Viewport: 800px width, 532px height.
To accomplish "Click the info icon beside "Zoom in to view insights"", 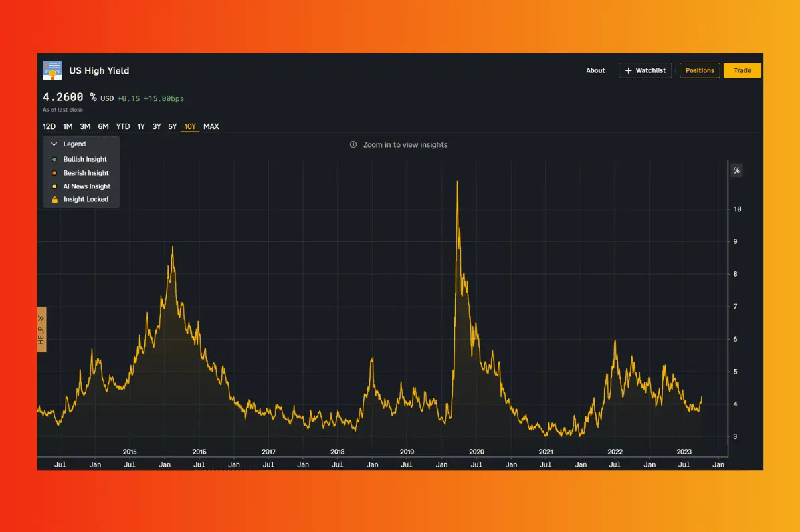I will [353, 144].
